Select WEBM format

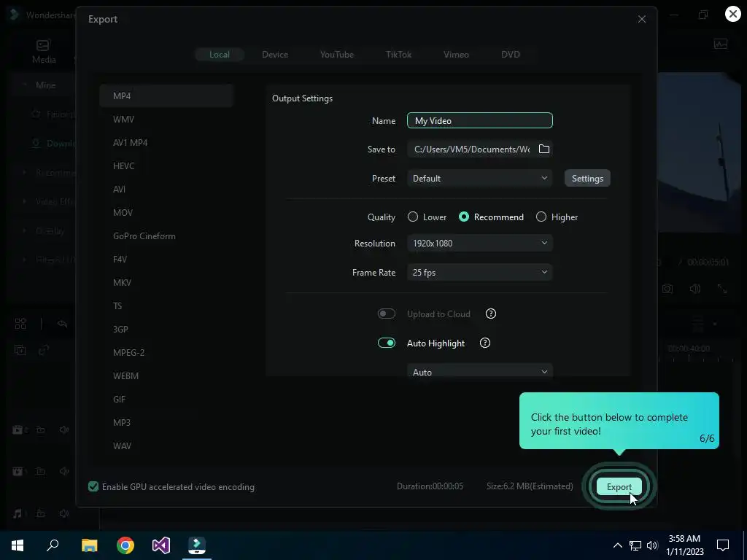166,376
